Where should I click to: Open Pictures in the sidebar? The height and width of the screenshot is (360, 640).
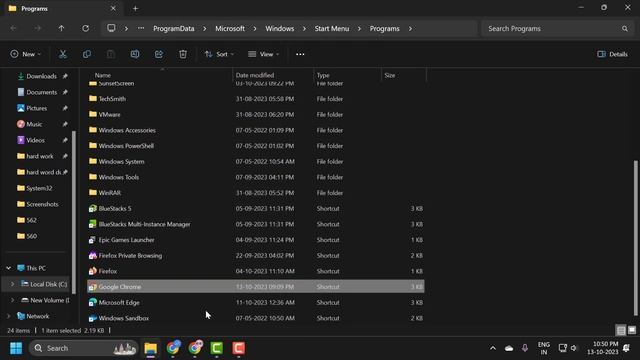[x=36, y=108]
